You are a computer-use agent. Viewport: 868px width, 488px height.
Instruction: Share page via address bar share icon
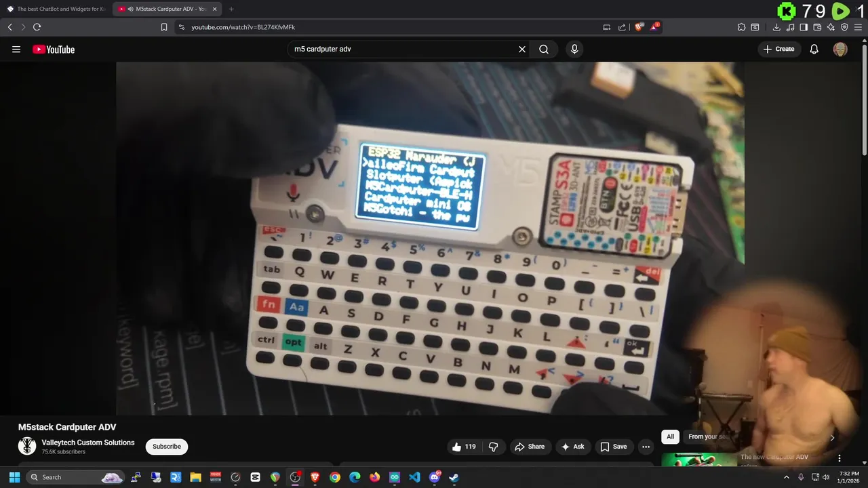[622, 27]
